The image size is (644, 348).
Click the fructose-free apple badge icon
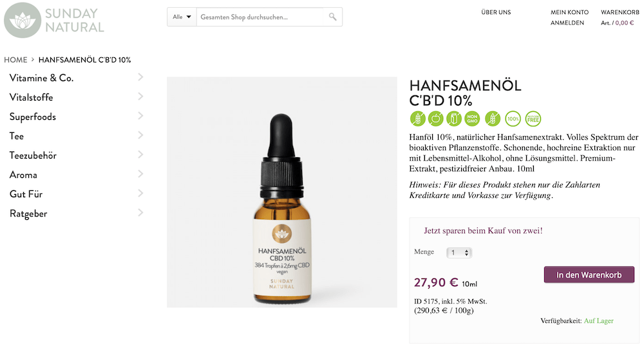pyautogui.click(x=436, y=119)
